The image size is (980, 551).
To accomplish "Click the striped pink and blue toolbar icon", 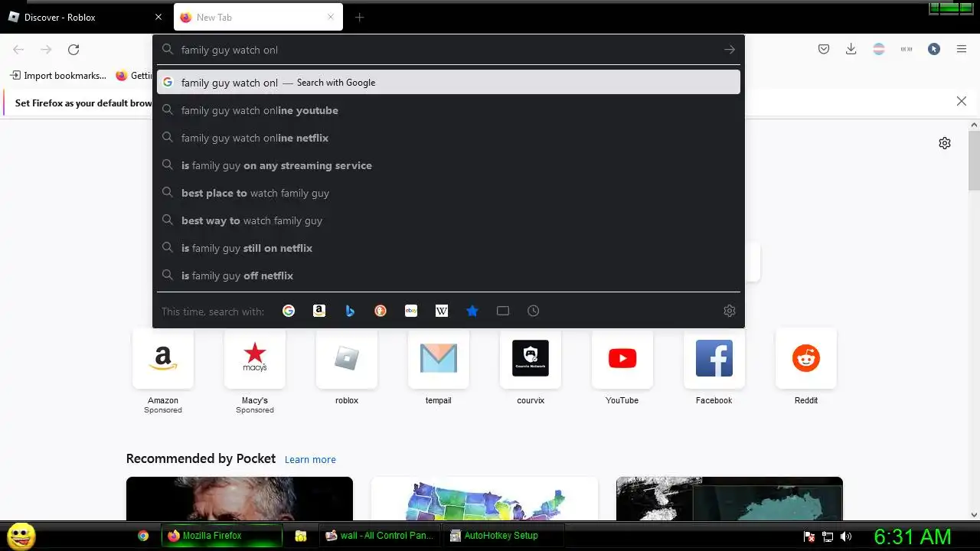I will point(879,49).
